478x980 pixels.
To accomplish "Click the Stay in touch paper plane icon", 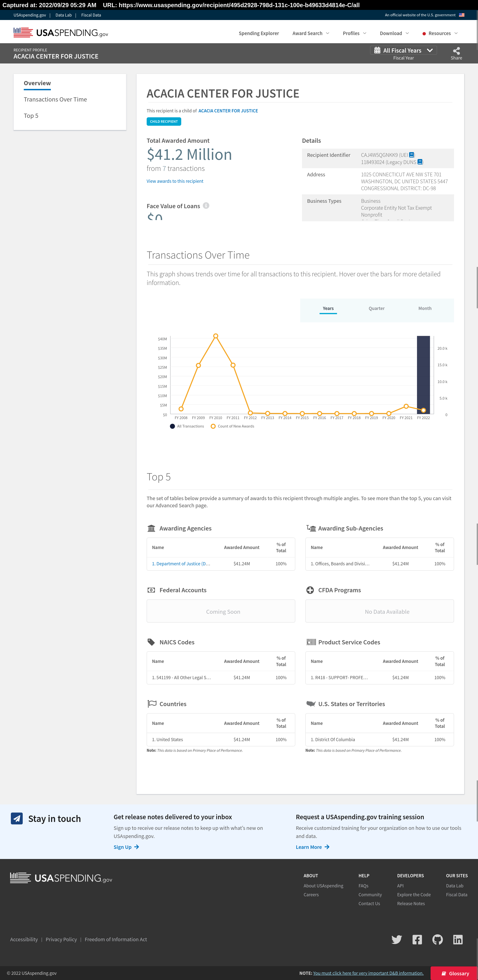I will click(17, 818).
